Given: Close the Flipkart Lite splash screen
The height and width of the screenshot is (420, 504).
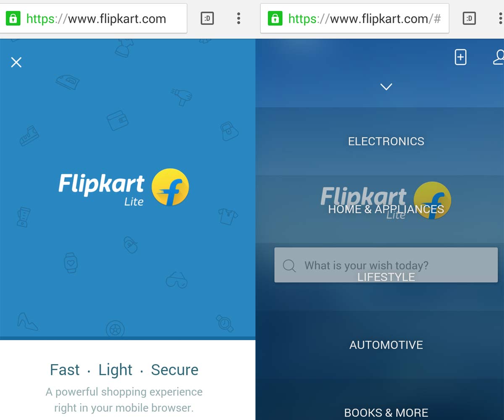Looking at the screenshot, I should (x=16, y=63).
